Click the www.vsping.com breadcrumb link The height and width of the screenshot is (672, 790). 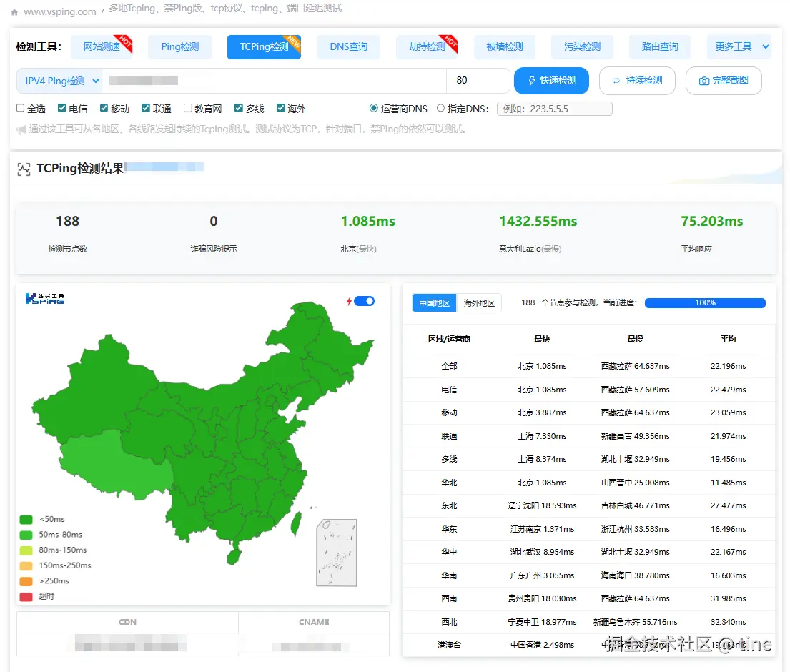point(60,11)
